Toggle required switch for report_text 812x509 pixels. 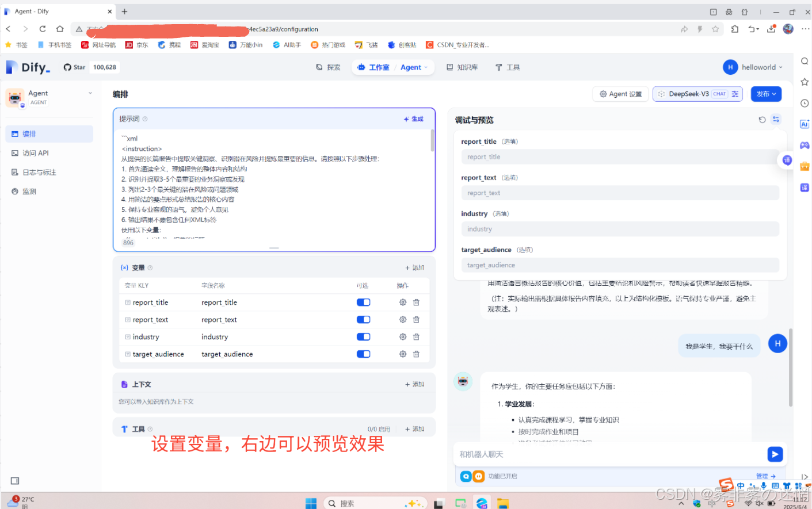tap(364, 320)
